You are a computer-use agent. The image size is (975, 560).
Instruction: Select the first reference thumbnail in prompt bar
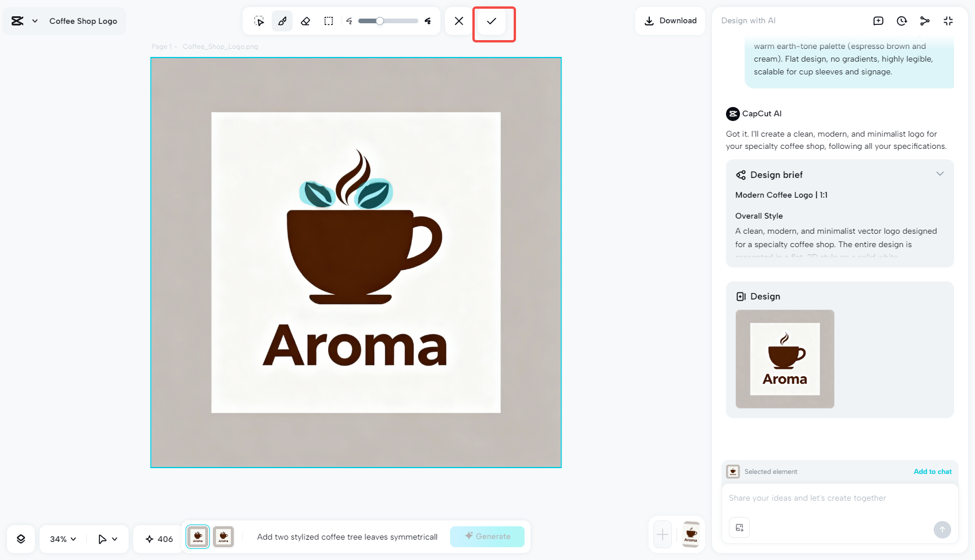pyautogui.click(x=198, y=537)
